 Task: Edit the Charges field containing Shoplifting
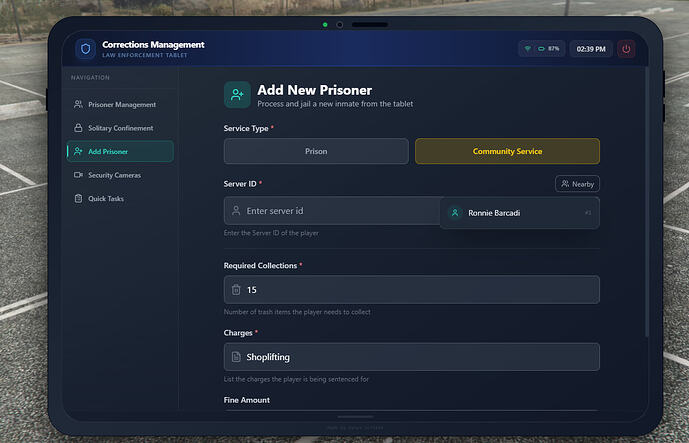tap(412, 357)
